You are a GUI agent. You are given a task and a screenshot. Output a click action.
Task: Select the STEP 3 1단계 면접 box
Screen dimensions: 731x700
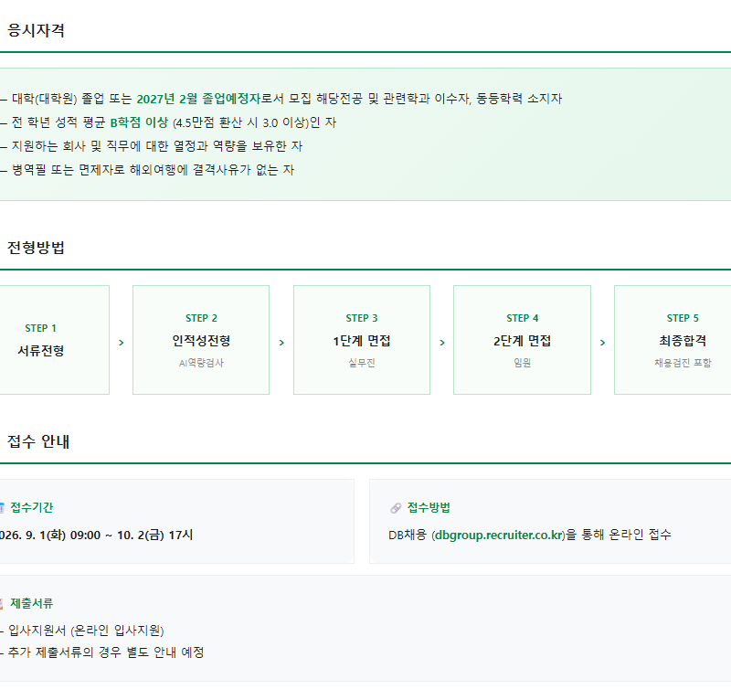click(x=362, y=340)
